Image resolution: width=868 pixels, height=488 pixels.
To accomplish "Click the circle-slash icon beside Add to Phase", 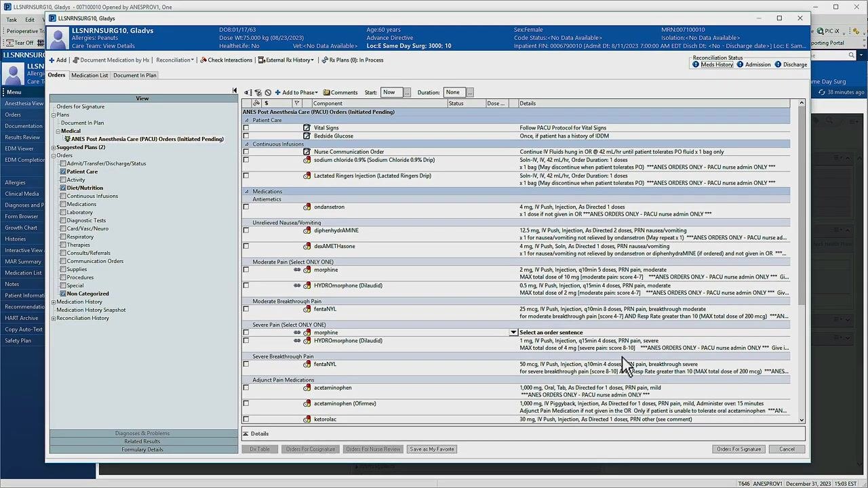I will coord(268,93).
